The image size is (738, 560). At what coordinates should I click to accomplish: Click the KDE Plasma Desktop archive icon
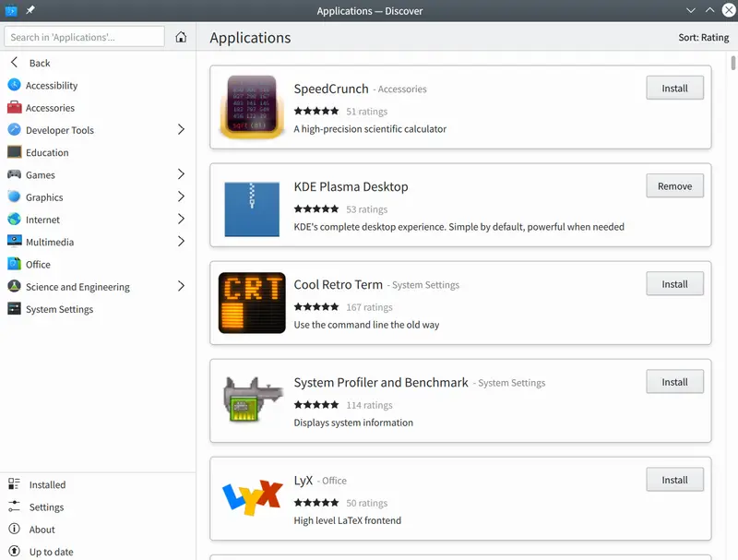pos(252,209)
